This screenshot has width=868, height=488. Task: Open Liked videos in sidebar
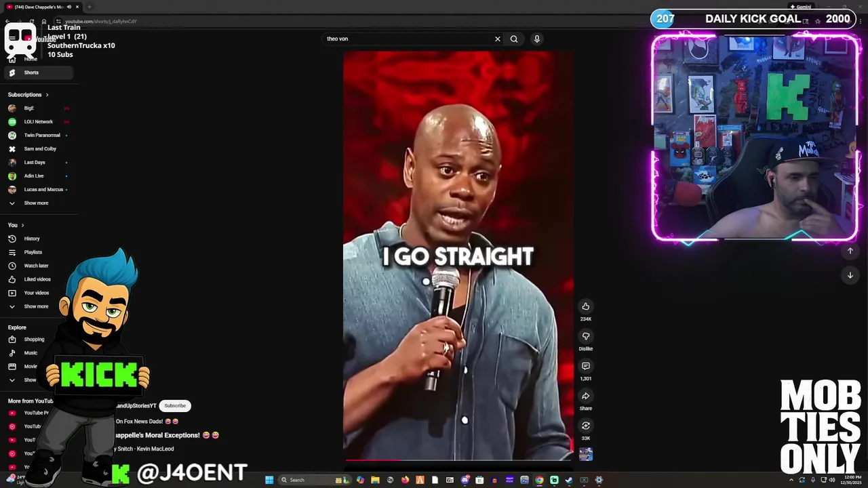38,279
